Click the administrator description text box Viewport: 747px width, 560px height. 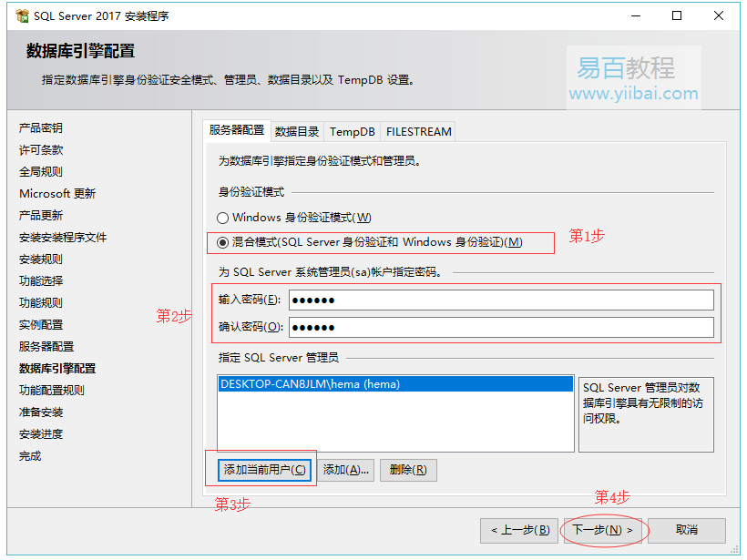646,414
